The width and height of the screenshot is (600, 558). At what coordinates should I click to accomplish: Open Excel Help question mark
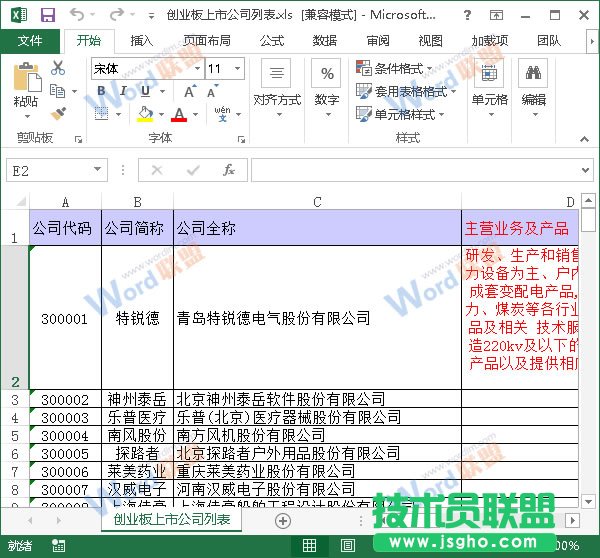(467, 15)
